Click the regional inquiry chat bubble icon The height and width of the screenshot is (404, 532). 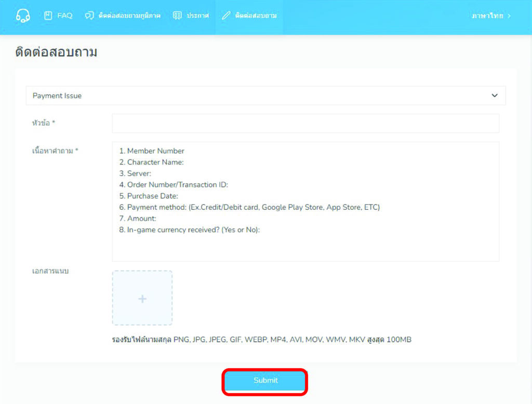point(89,16)
